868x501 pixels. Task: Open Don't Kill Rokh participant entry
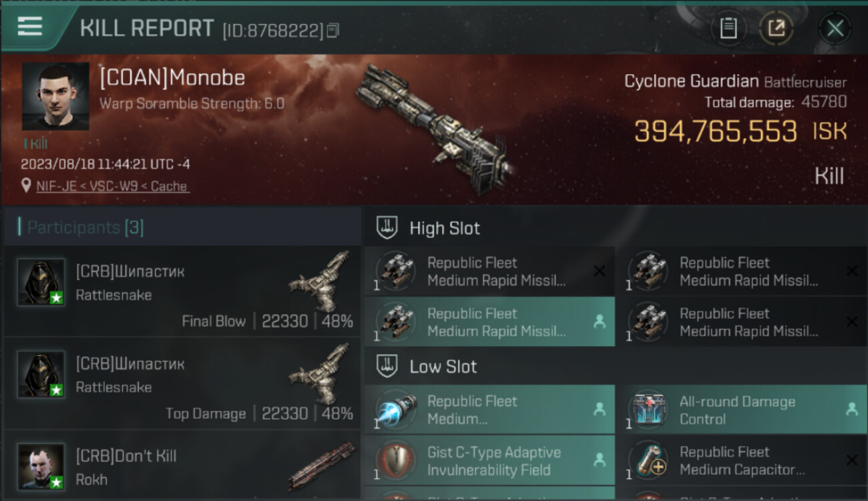pyautogui.click(x=182, y=466)
